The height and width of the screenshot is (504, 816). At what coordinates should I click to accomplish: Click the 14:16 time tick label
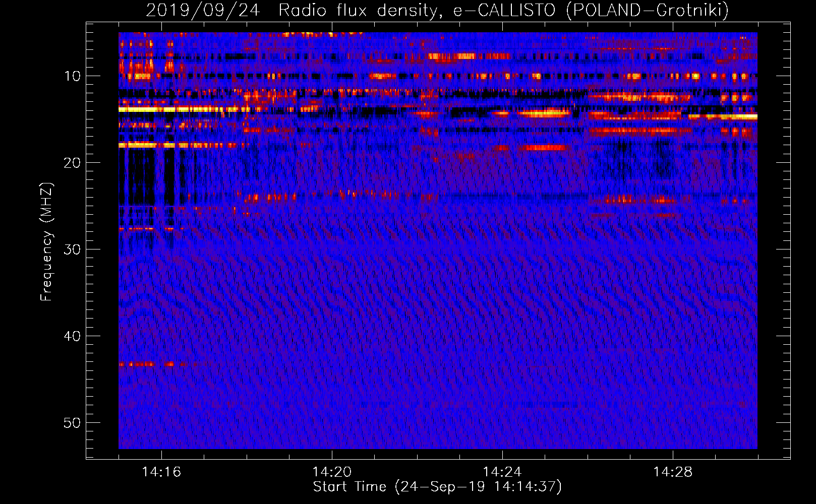[161, 472]
